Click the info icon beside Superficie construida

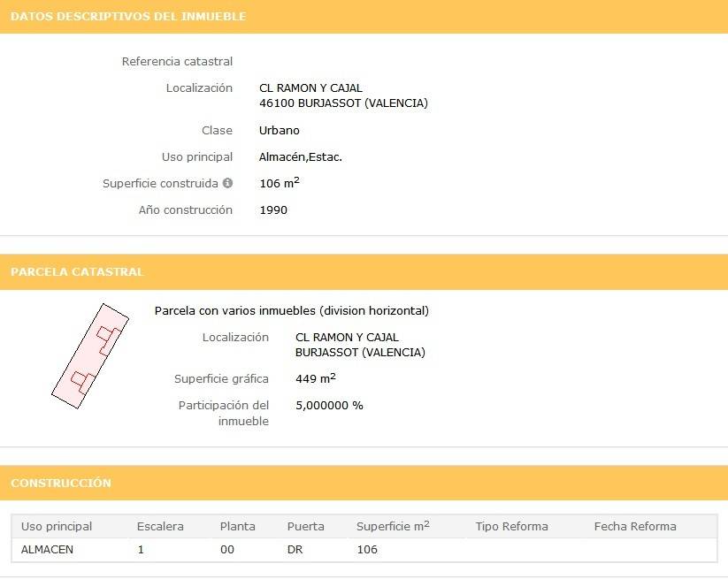pos(227,183)
